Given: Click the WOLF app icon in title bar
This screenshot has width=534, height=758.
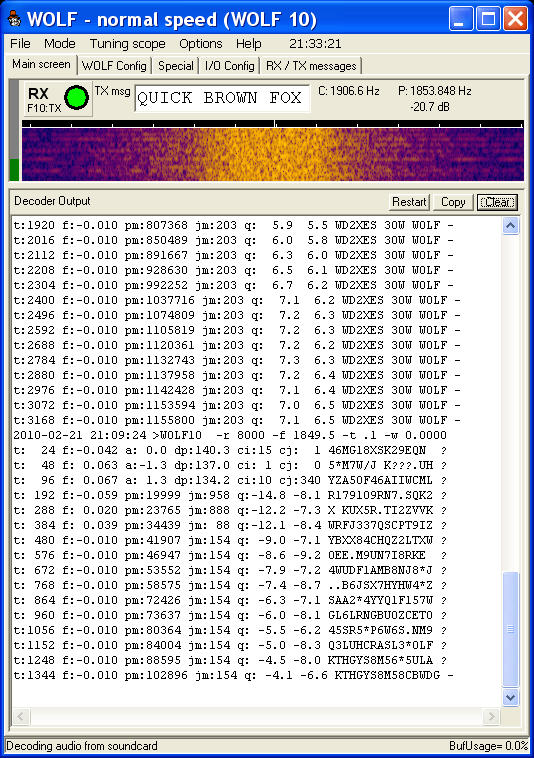Looking at the screenshot, I should click(x=14, y=20).
